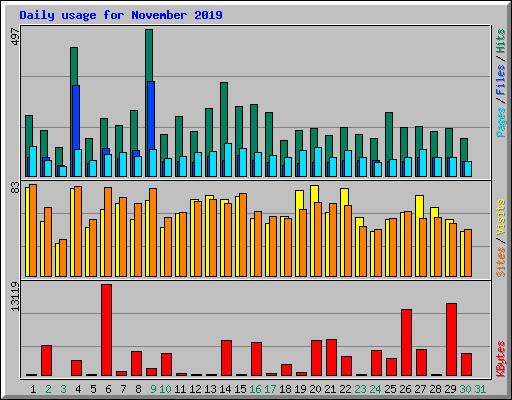This screenshot has height=400, width=512.
Task: Select day 29 on the x-axis
Action: [x=450, y=389]
